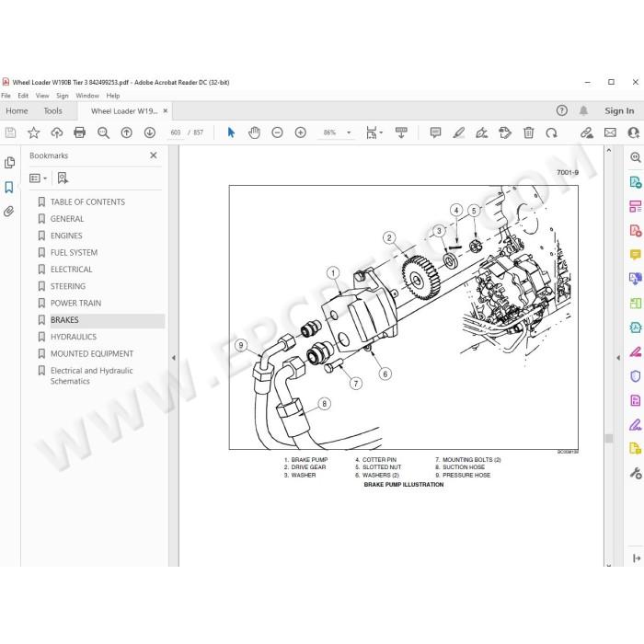Toggle the Bookmarks panel side icon
Image resolution: width=644 pixels, height=644 pixels.
9,188
